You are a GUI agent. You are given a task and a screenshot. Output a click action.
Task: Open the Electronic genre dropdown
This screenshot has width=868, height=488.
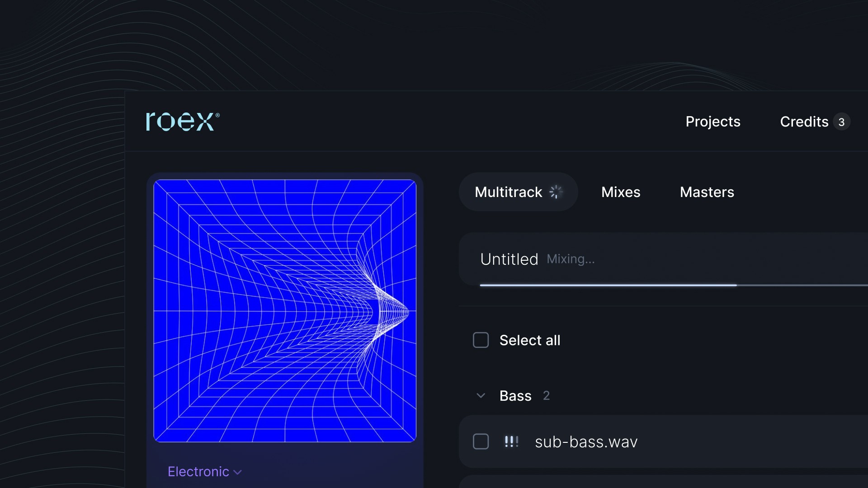tap(198, 472)
